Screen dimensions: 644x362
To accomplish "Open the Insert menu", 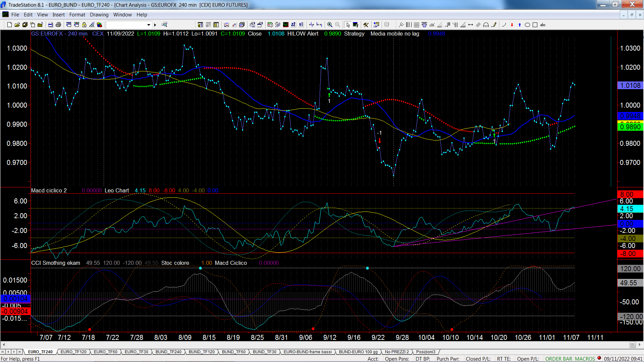I will point(58,14).
